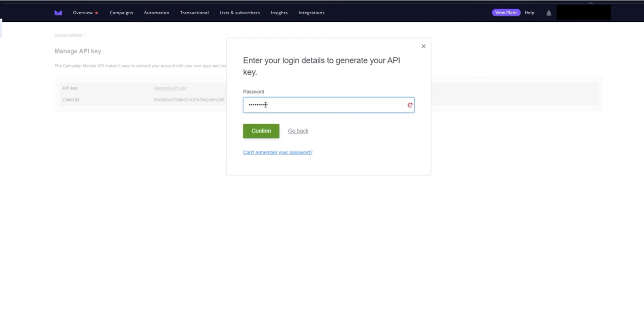Click the Client ID value text
The image size is (644, 325).
pyautogui.click(x=189, y=100)
